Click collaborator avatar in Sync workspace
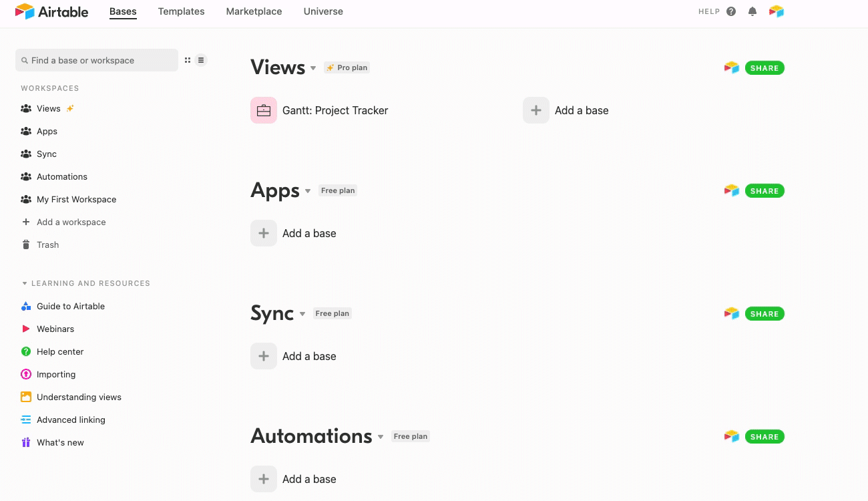This screenshot has width=868, height=501. [732, 313]
